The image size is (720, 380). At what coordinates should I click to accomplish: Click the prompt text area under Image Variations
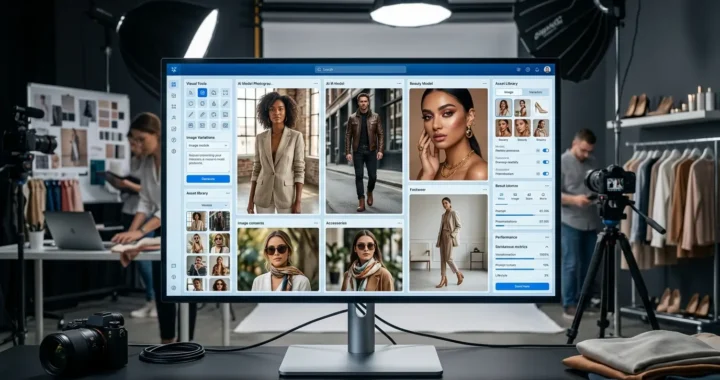[x=208, y=162]
